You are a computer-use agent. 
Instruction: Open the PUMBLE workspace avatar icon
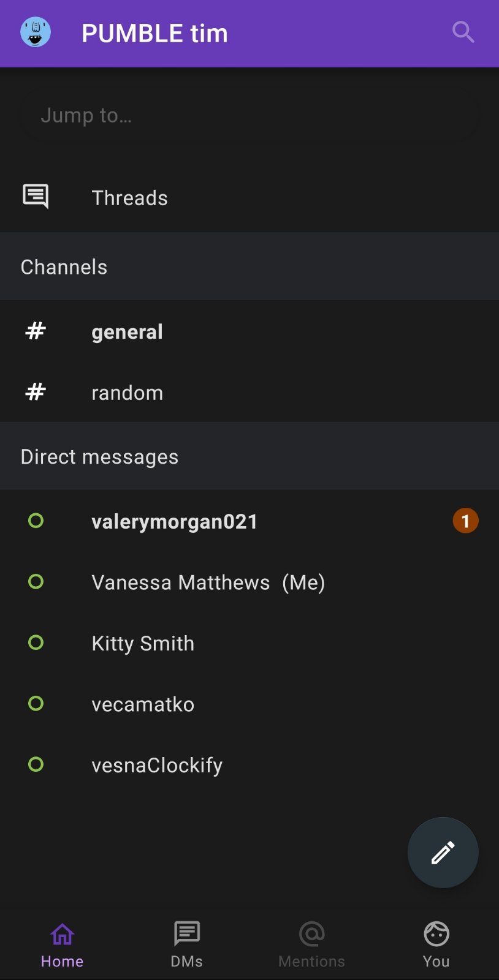tap(35, 32)
